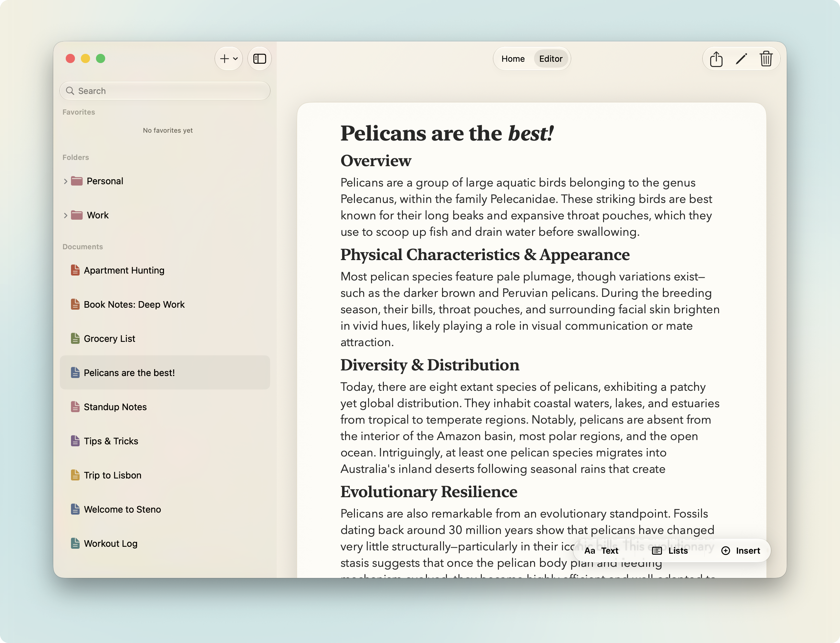Expand the Work folder chevron
This screenshot has height=643, width=840.
pyautogui.click(x=65, y=215)
